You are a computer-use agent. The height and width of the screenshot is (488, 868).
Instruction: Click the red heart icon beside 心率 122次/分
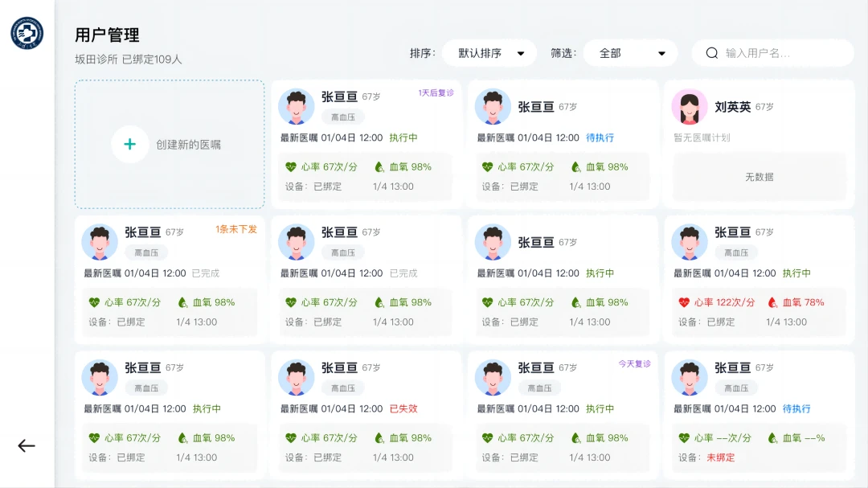point(684,302)
